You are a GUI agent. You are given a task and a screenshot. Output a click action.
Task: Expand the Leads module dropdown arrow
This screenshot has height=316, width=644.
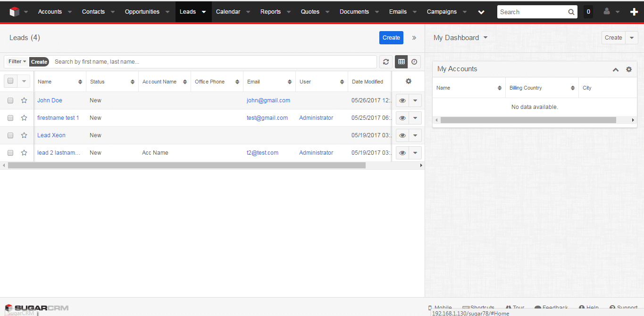point(204,12)
